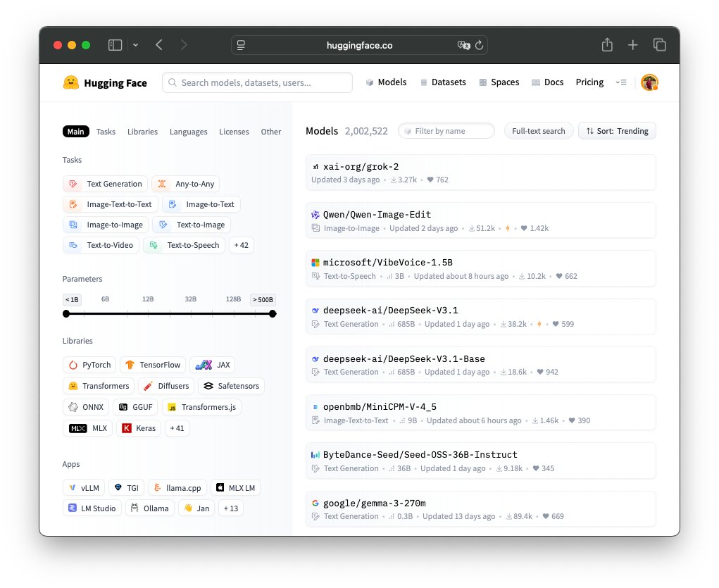Open new tab with plus icon
The height and width of the screenshot is (588, 719).
(633, 45)
